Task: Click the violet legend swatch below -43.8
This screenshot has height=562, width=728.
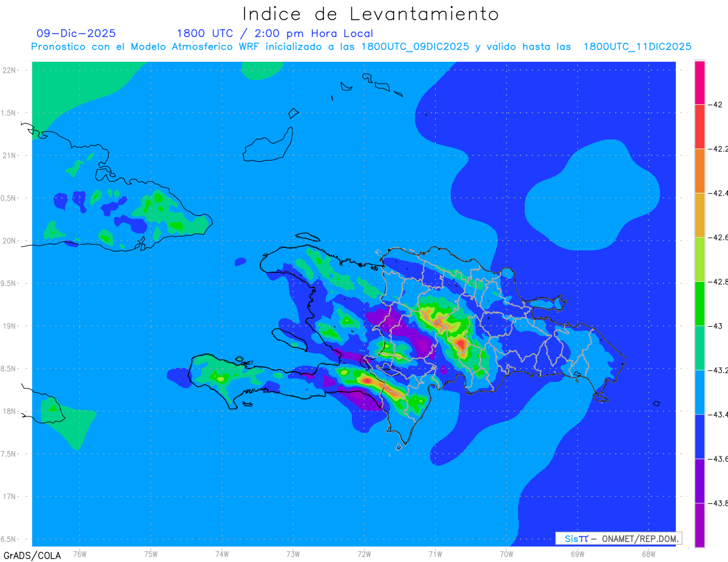Action: tap(699, 524)
